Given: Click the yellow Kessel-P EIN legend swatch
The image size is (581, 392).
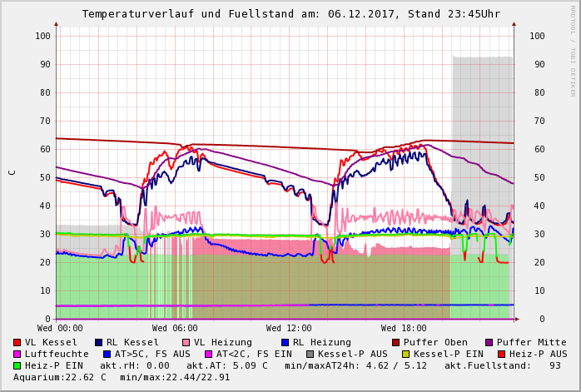Looking at the screenshot, I should pyautogui.click(x=405, y=354).
